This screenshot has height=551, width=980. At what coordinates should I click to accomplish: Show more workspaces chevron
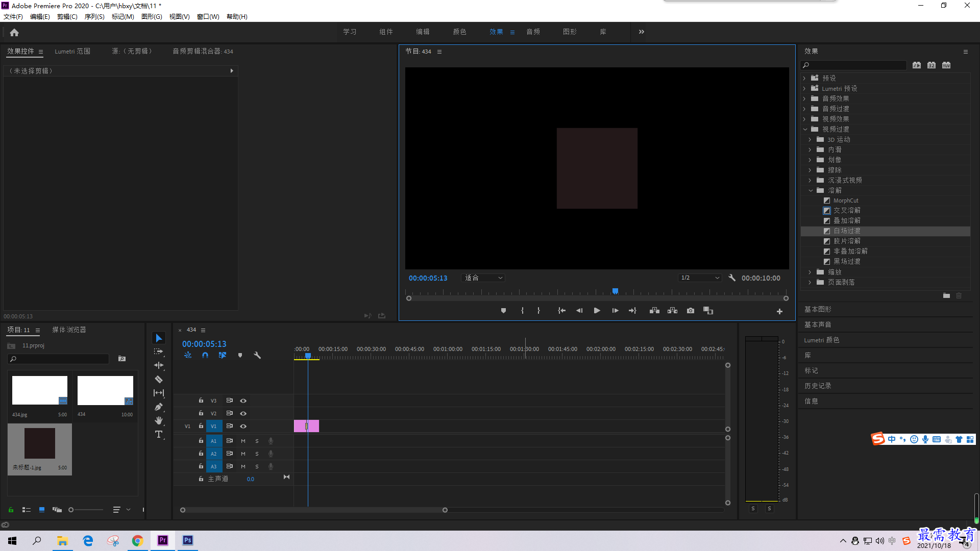pyautogui.click(x=641, y=32)
